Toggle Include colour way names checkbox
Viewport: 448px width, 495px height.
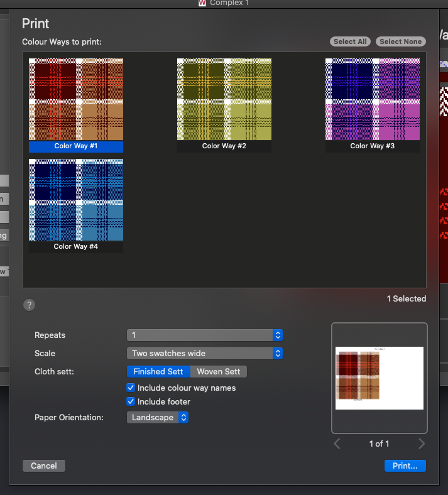[131, 388]
